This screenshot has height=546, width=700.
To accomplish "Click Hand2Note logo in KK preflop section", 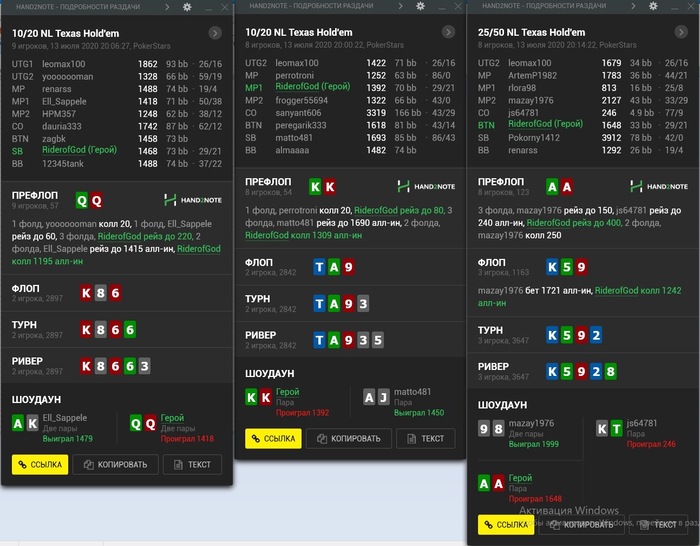I will coord(426,186).
